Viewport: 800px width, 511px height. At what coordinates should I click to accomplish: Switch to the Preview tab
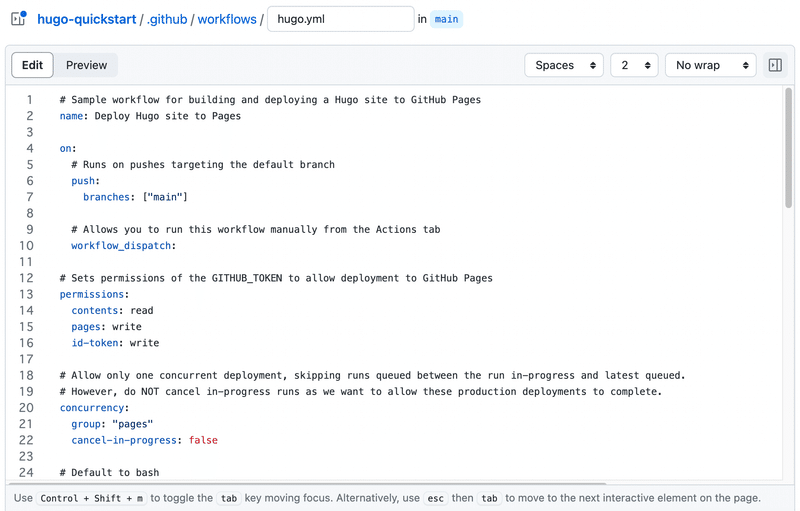coord(86,65)
